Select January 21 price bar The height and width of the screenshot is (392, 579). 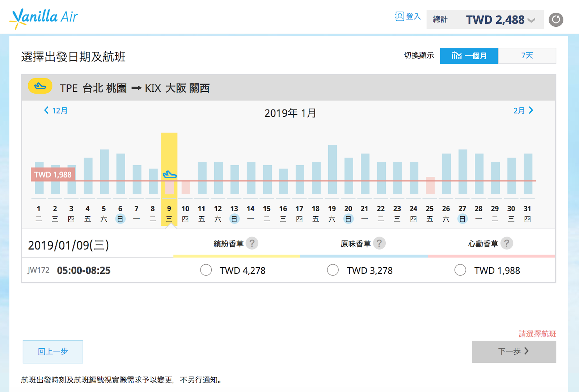pyautogui.click(x=365, y=174)
